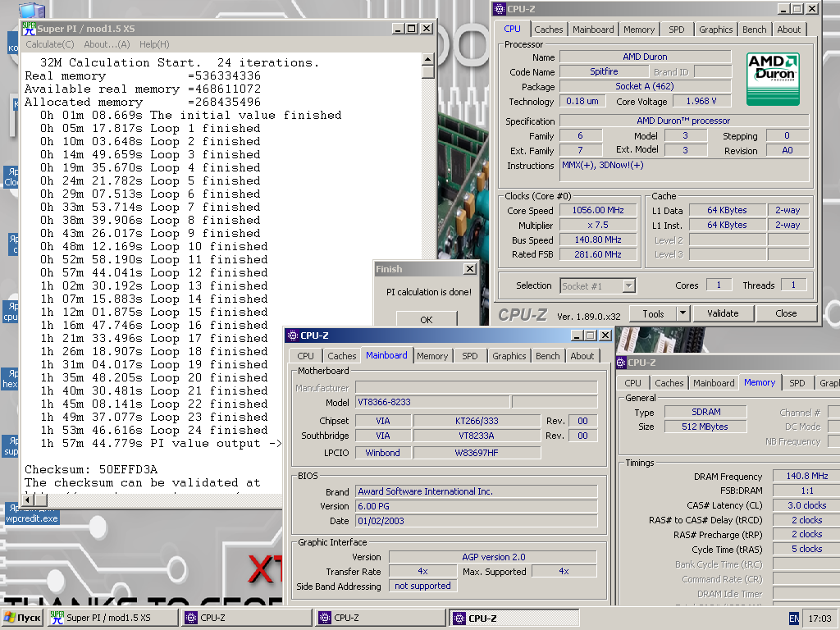Viewport: 840px width, 630px height.
Task: Click the Code Name field Spitfire
Action: click(x=604, y=71)
